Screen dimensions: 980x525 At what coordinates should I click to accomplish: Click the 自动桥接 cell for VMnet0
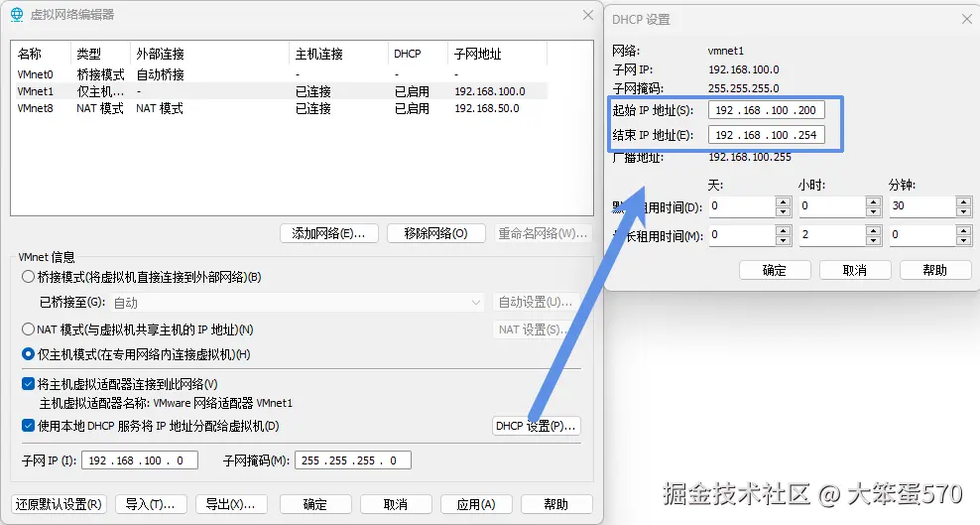160,74
